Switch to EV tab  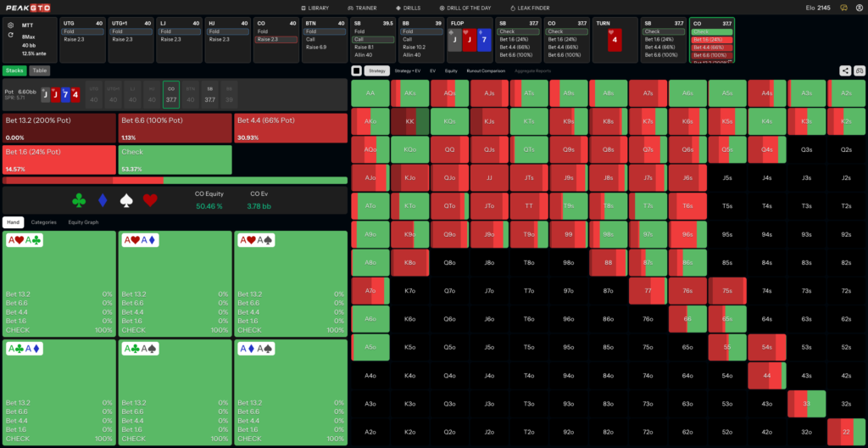coord(433,70)
